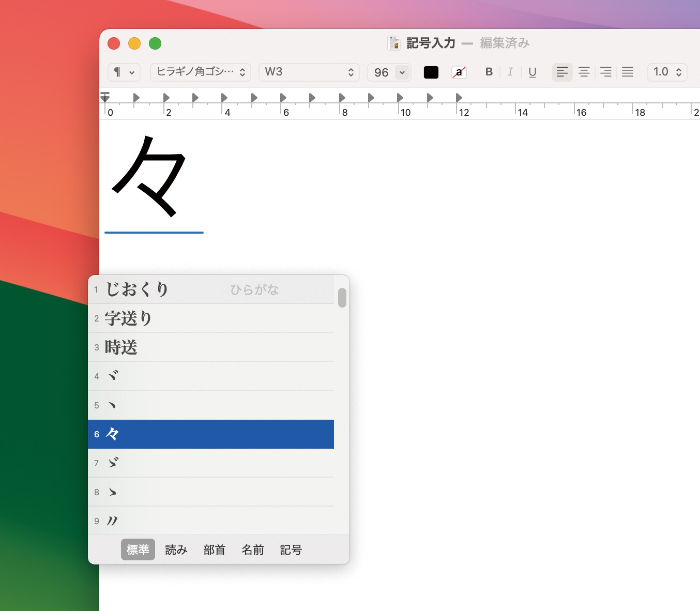Select candidate 7 ゞ symbol

[x=211, y=463]
